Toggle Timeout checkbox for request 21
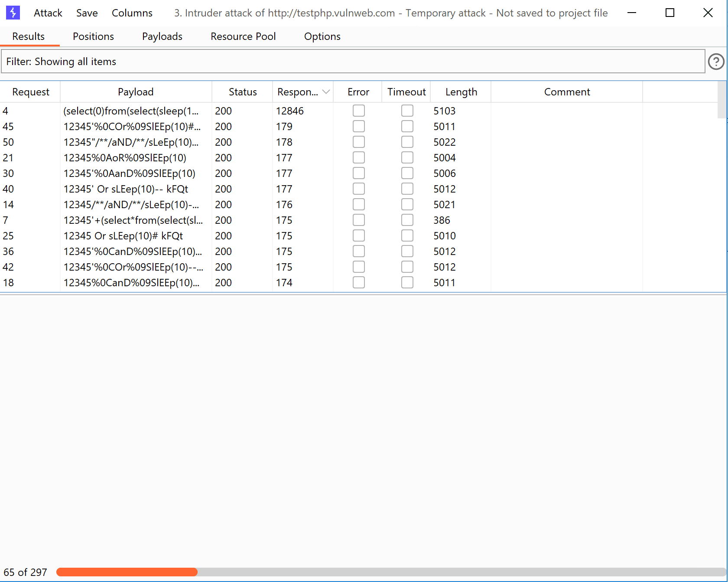Viewport: 728px width, 582px height. [407, 158]
